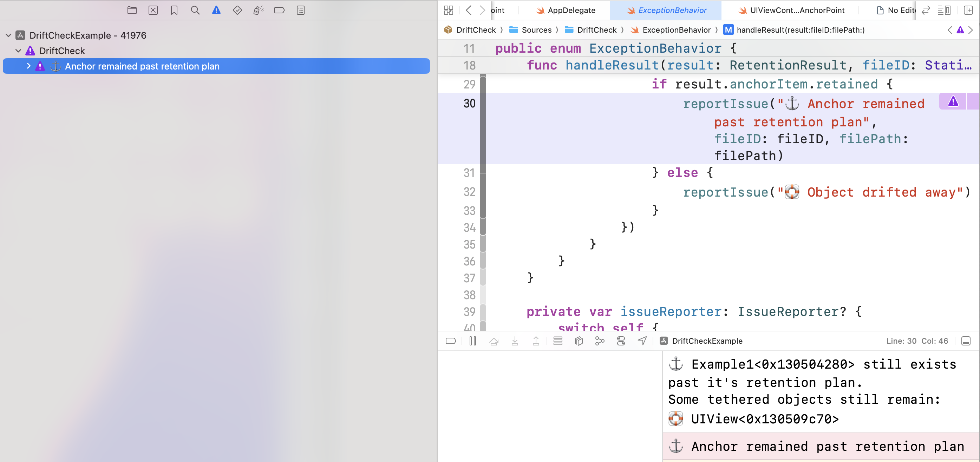980x462 pixels.
Task: Toggle the editor minimap and options button
Action: pos(944,10)
